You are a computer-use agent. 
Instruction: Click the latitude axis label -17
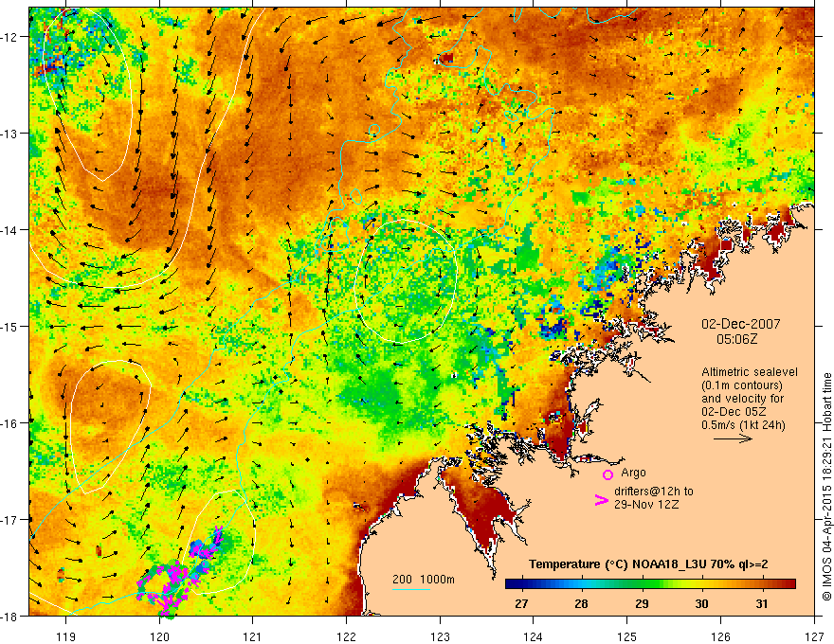(10, 520)
